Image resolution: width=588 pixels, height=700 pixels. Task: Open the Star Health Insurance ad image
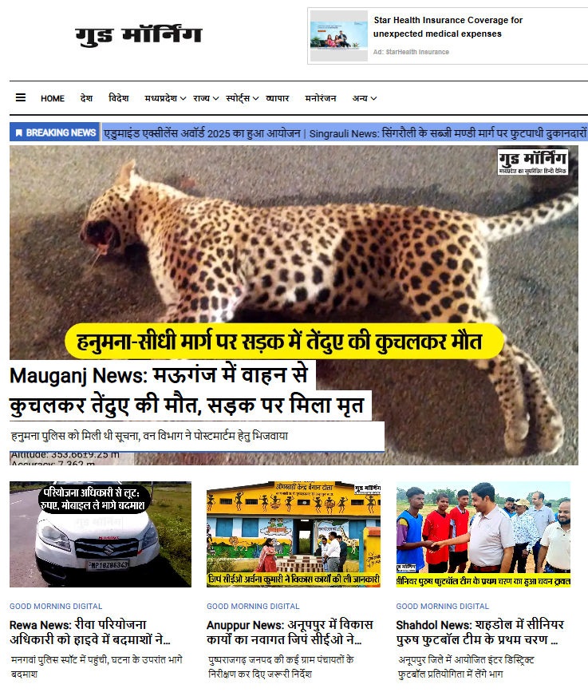coord(339,36)
